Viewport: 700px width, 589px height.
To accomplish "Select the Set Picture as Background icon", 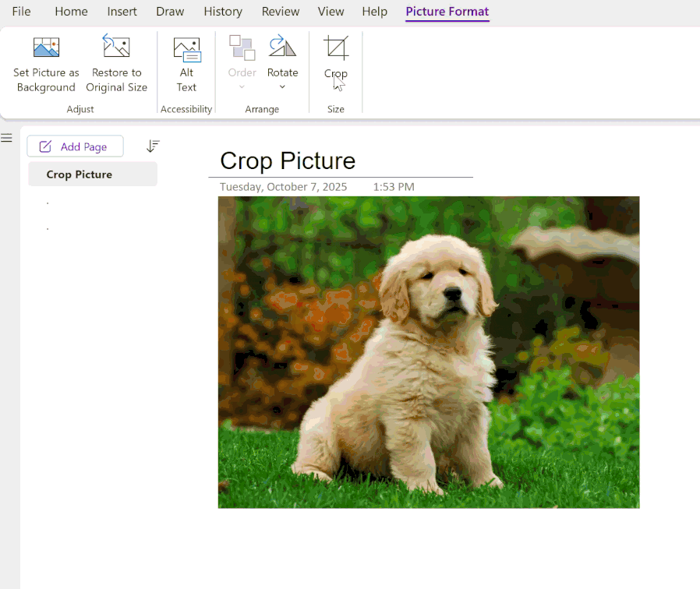I will tap(46, 47).
